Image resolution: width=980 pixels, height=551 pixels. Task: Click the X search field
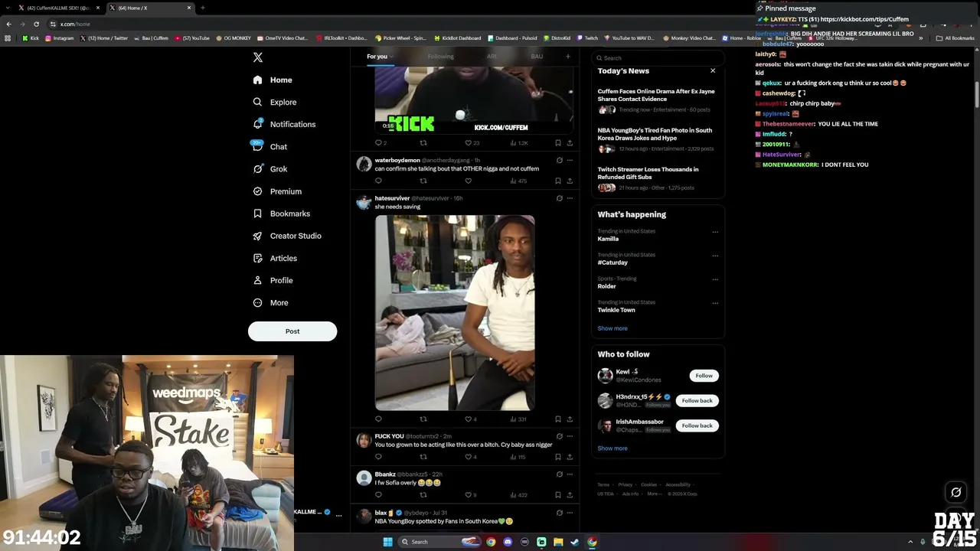click(x=658, y=58)
